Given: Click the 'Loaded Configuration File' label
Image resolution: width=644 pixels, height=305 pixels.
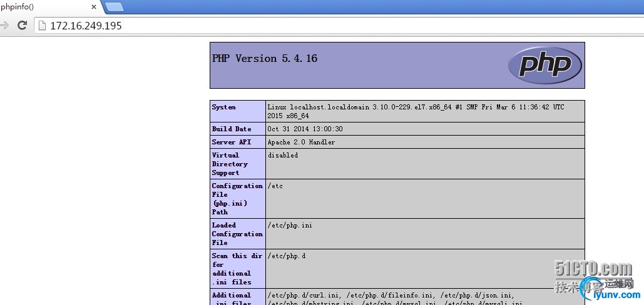Looking at the screenshot, I should pyautogui.click(x=237, y=234).
